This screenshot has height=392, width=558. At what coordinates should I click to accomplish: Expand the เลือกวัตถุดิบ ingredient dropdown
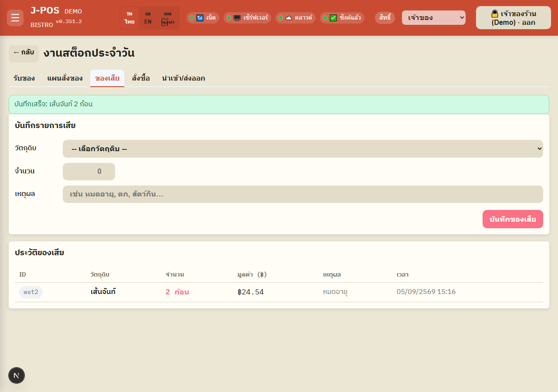pos(303,149)
